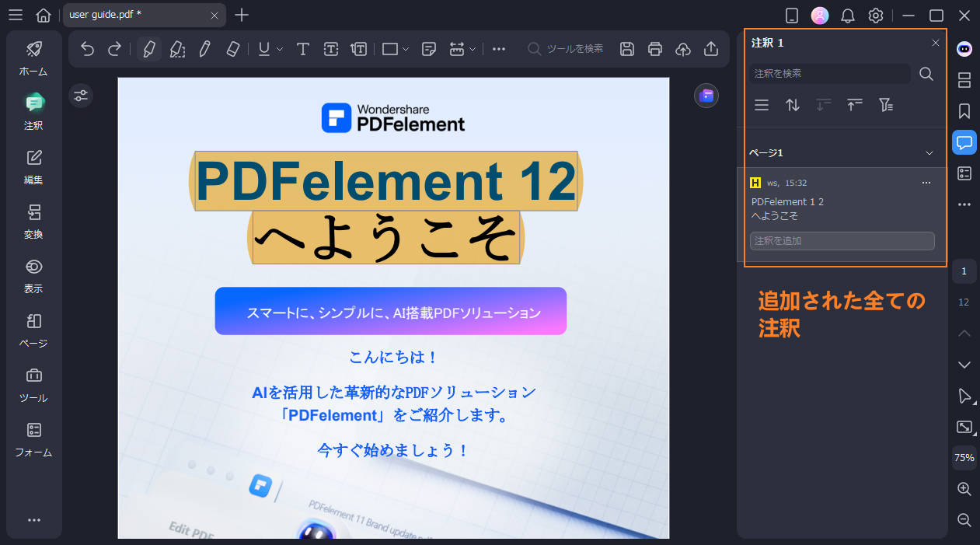The height and width of the screenshot is (545, 980).
Task: Select the eraser tool
Action: 231,48
